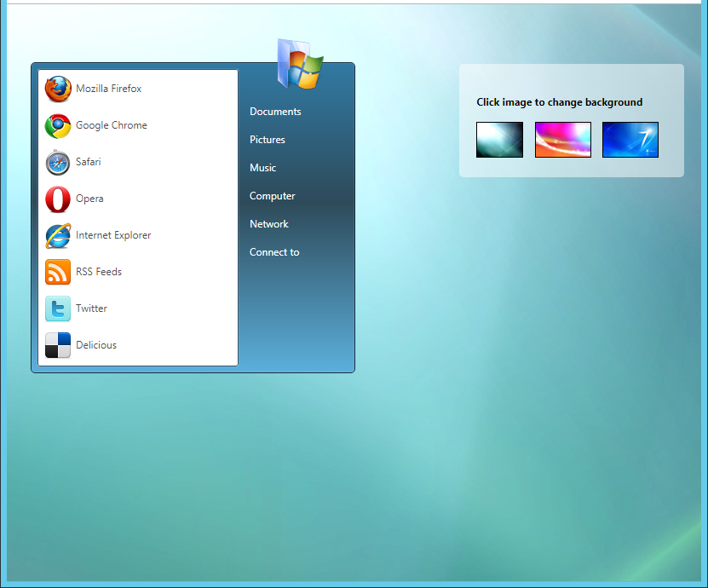708x588 pixels.
Task: Click the red Opera icon
Action: pyautogui.click(x=58, y=199)
